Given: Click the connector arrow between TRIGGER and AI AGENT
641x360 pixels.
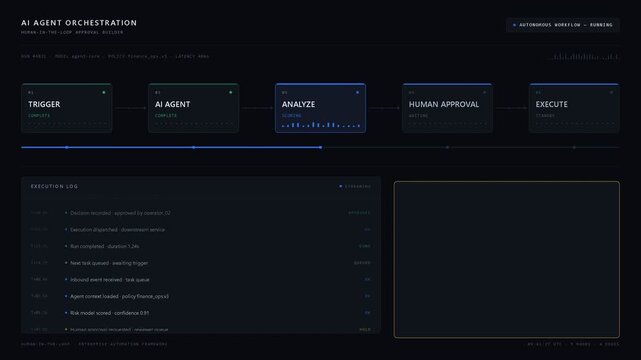Looking at the screenshot, I should coord(130,108).
